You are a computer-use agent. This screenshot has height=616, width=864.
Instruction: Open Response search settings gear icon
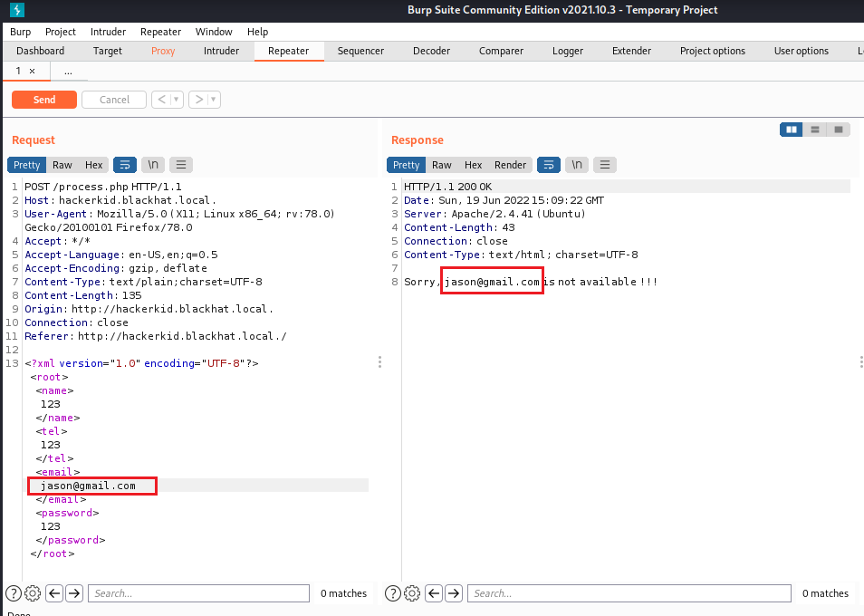[x=411, y=593]
